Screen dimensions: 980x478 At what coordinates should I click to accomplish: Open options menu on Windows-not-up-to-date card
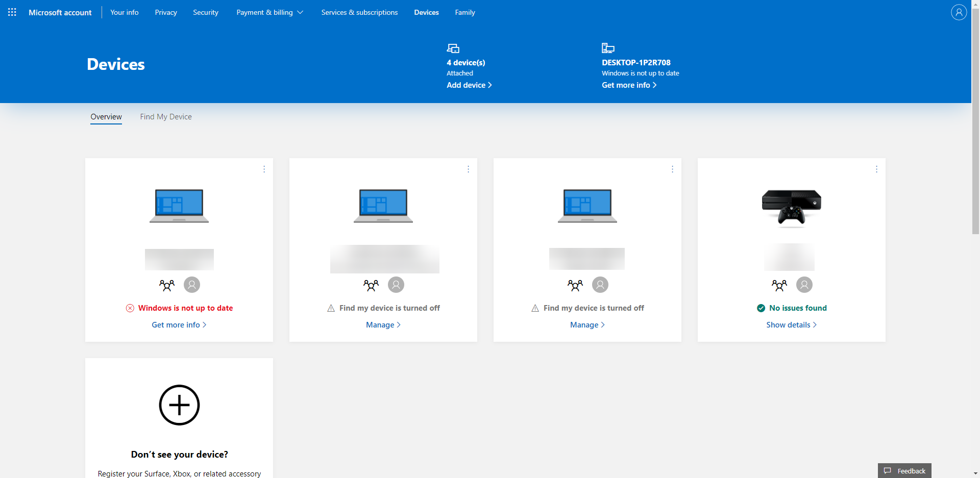click(x=264, y=169)
